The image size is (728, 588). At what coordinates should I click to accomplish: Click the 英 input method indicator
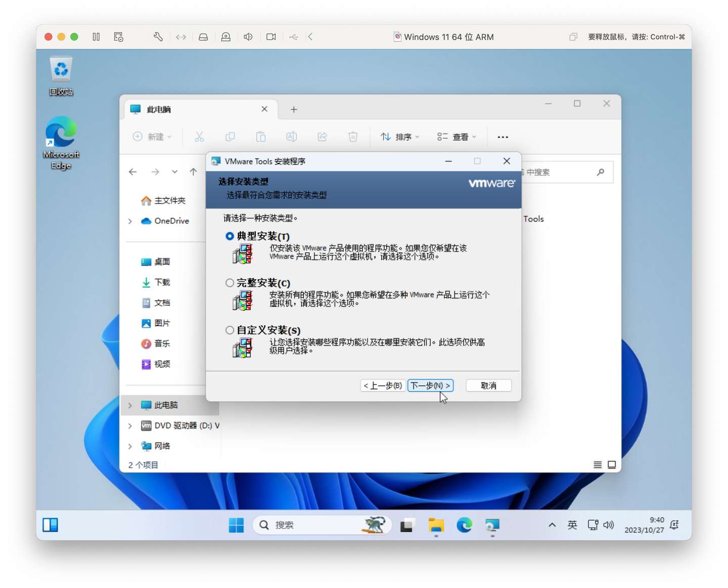[572, 525]
